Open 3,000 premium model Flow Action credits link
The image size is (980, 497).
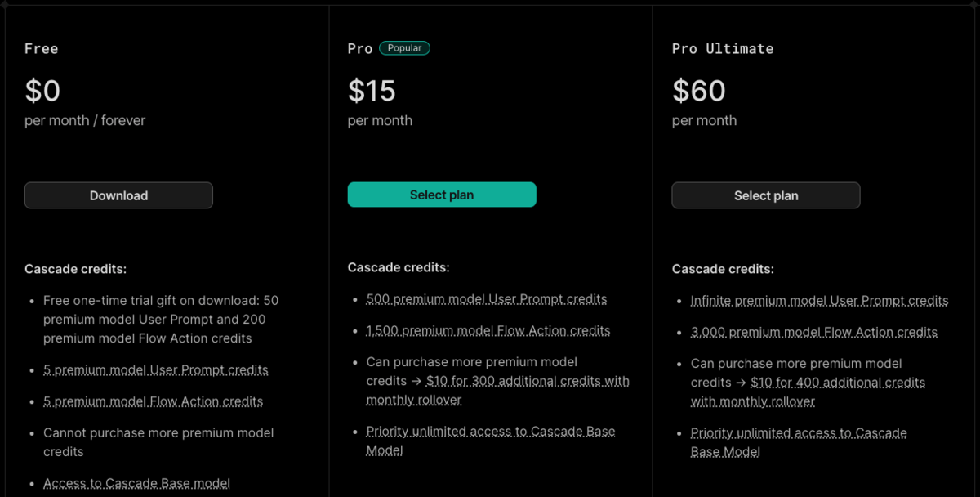pos(814,332)
